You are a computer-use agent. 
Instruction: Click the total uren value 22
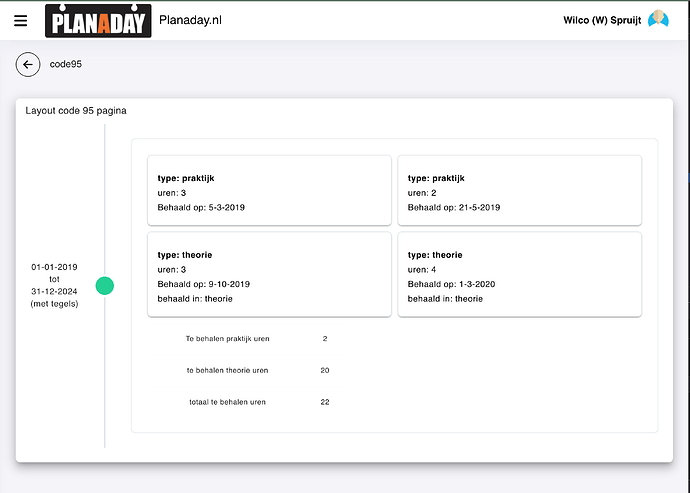[325, 402]
